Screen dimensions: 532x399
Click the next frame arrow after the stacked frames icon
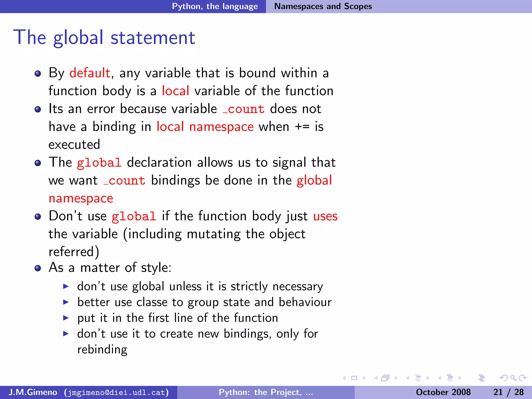click(396, 378)
